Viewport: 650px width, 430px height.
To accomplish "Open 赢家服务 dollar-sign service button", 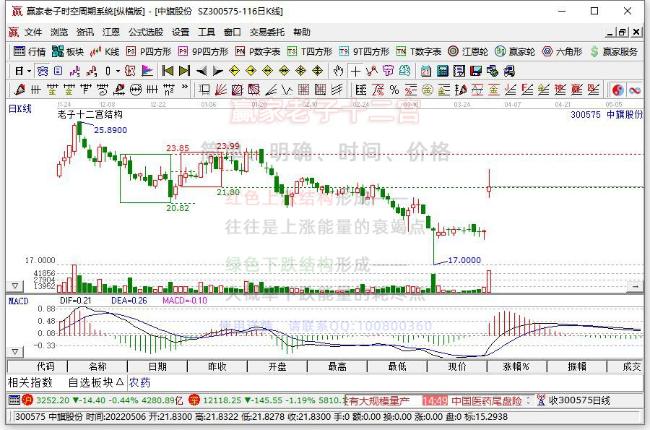I will (x=614, y=51).
